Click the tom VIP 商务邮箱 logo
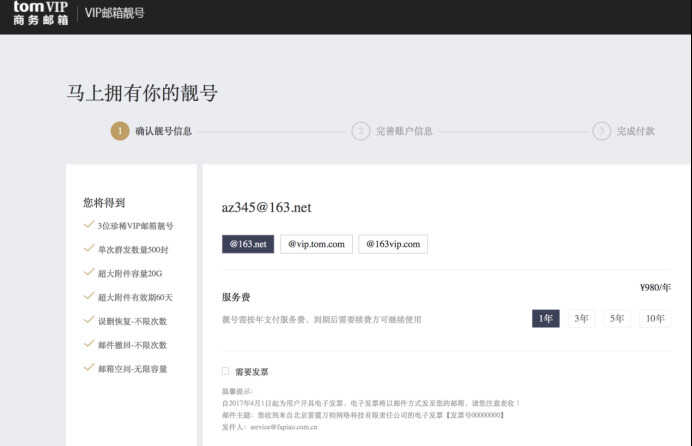 pos(41,13)
